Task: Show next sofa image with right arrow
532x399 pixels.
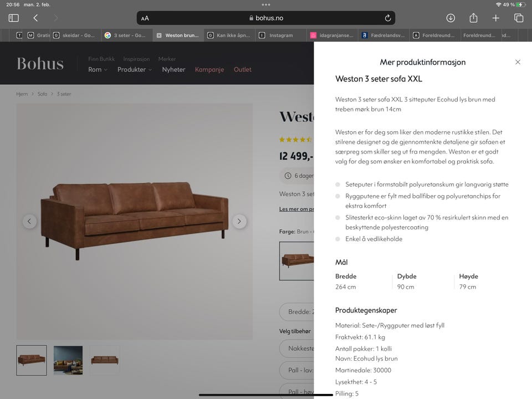Action: (239, 222)
